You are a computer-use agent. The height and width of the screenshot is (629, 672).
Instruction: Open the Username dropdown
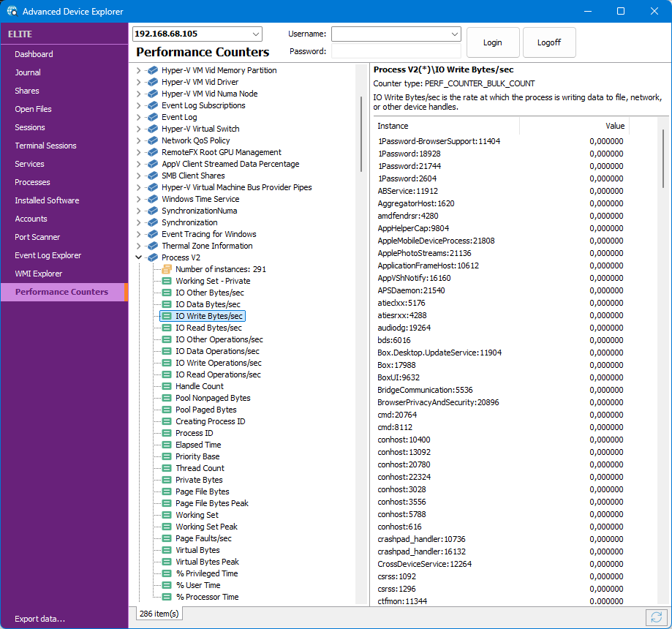(454, 34)
